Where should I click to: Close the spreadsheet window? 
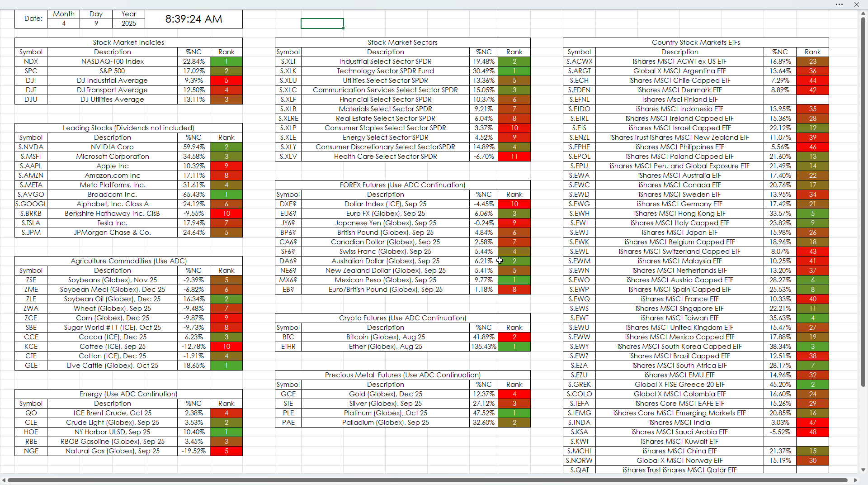pyautogui.click(x=856, y=5)
